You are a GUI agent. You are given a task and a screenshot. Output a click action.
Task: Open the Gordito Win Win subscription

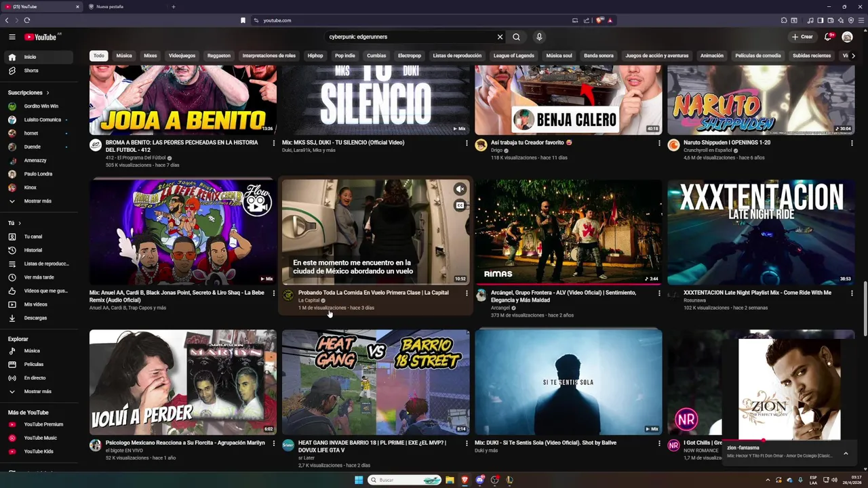click(x=38, y=106)
